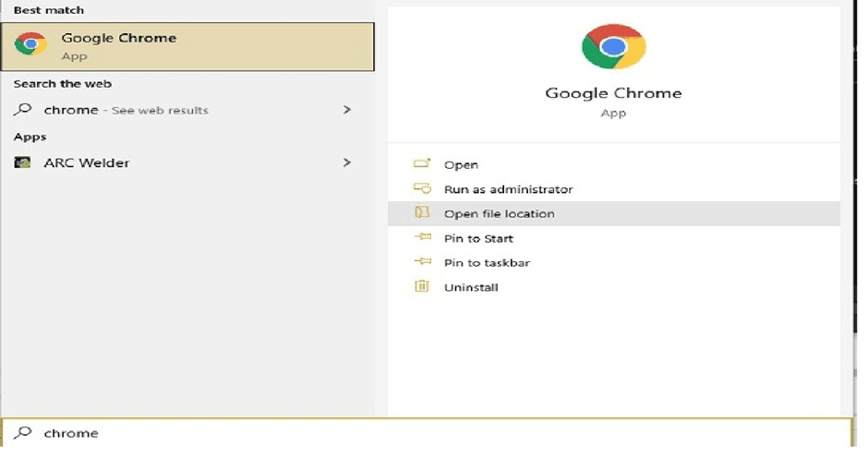Click the Uninstall trash icon

422,286
